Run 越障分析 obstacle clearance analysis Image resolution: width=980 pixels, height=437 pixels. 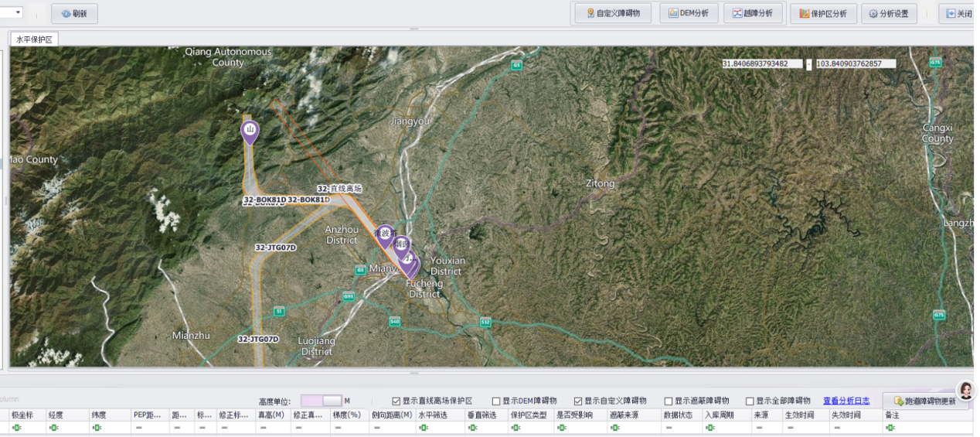(x=753, y=13)
